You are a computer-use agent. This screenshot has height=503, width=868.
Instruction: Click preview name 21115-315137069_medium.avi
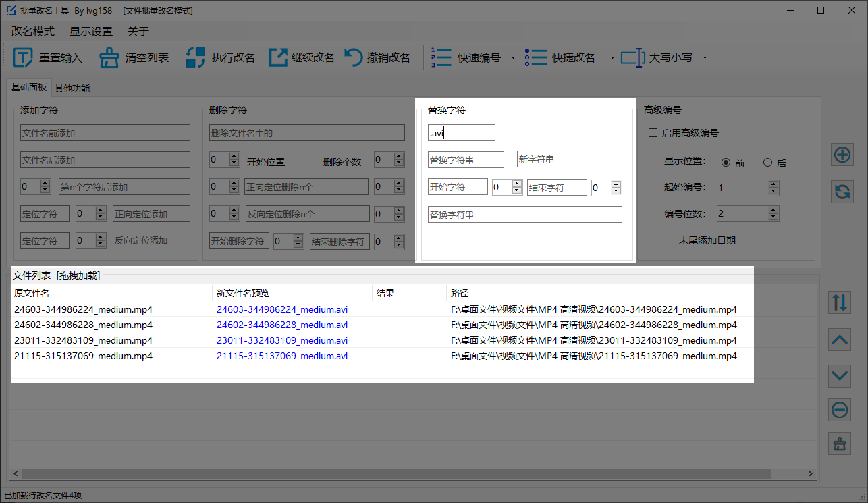282,356
